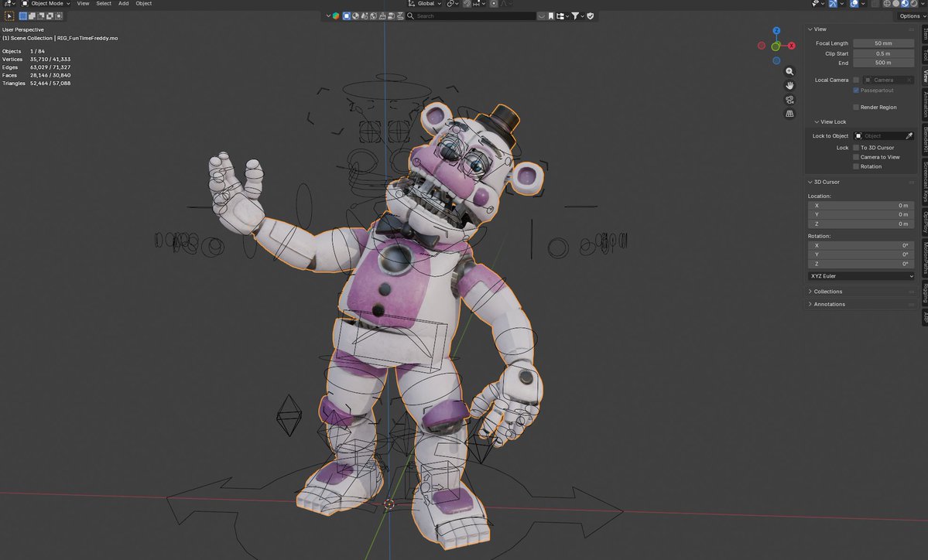Image resolution: width=928 pixels, height=560 pixels.
Task: Click the shield icon in top toolbar
Action: point(590,16)
